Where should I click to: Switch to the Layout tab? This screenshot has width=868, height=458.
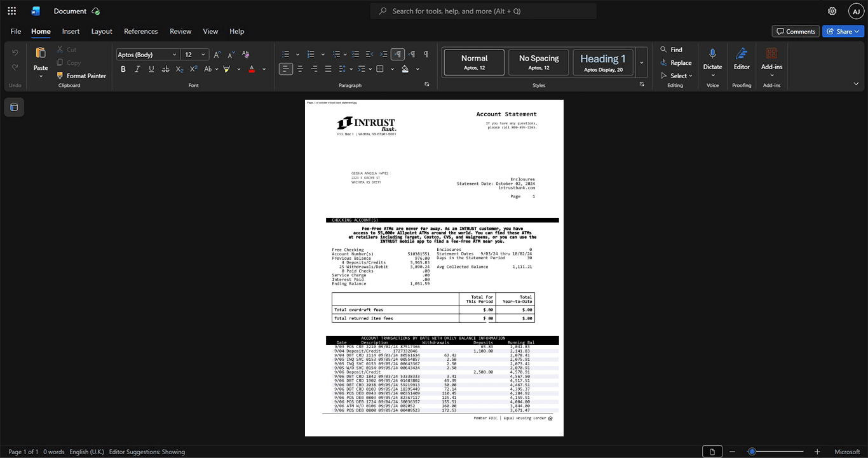[x=102, y=31]
